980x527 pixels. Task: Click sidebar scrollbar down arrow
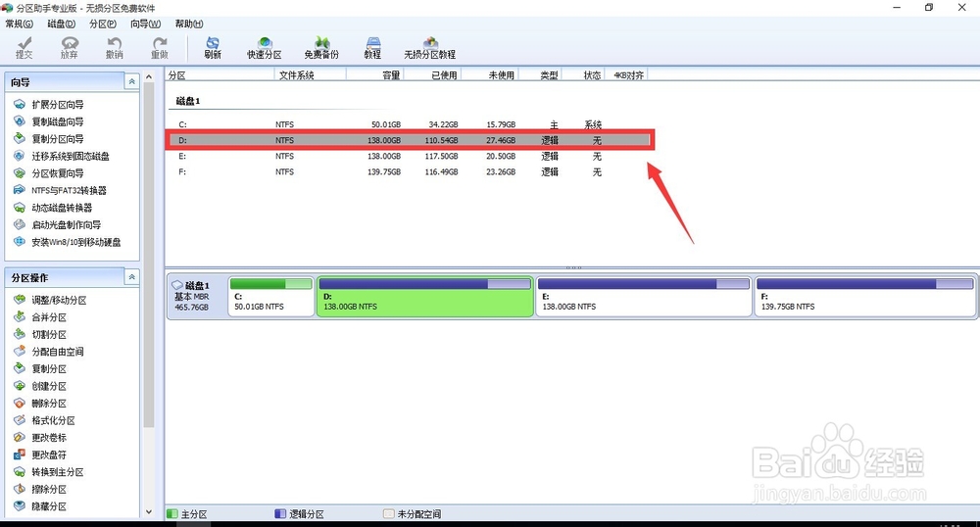tap(149, 511)
